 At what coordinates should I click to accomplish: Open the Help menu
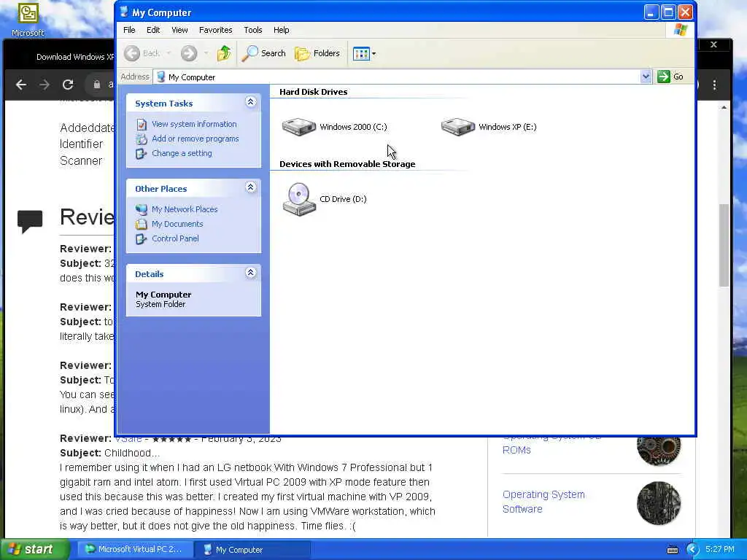[281, 30]
